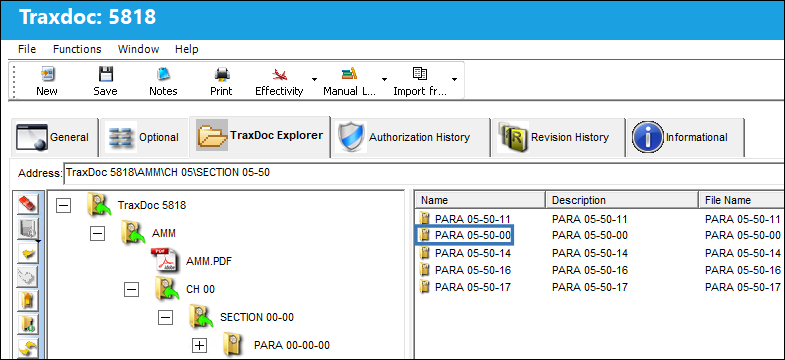The image size is (785, 360).
Task: Click inside the Address path field
Action: [424, 173]
